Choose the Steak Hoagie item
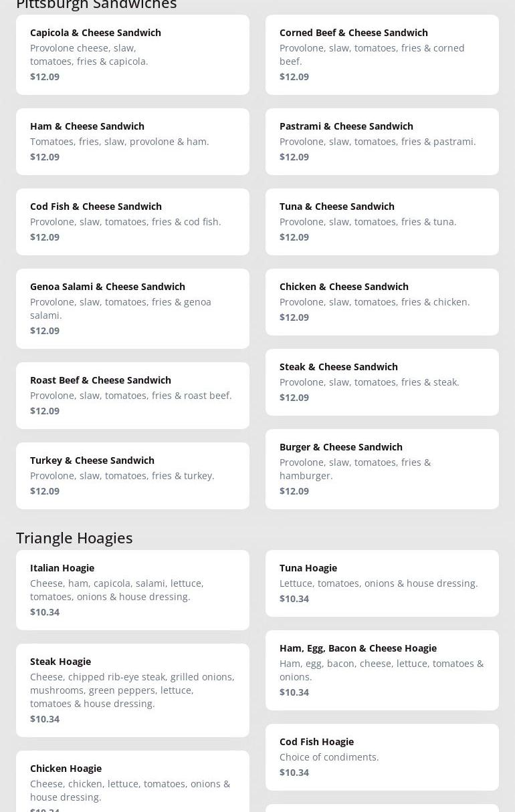The height and width of the screenshot is (812, 515). pyautogui.click(x=132, y=690)
